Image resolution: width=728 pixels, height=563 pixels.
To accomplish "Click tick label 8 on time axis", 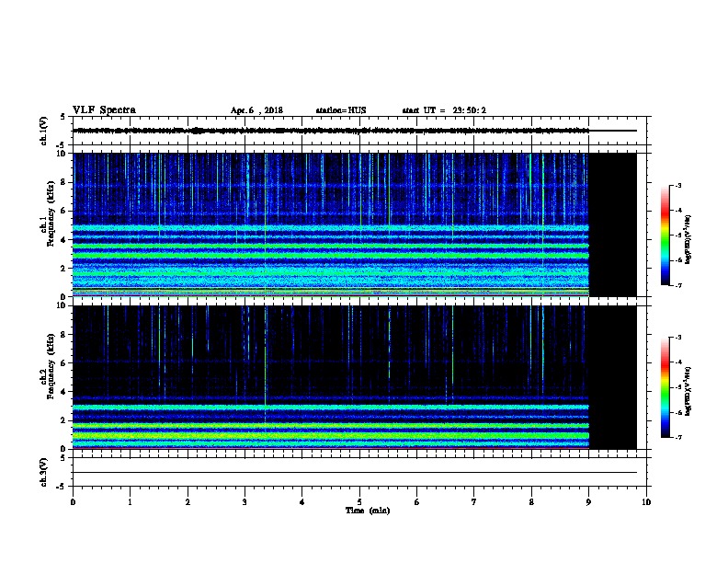I will (x=531, y=502).
